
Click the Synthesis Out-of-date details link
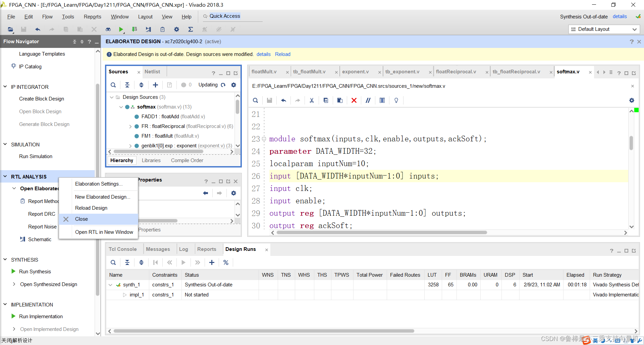(620, 16)
